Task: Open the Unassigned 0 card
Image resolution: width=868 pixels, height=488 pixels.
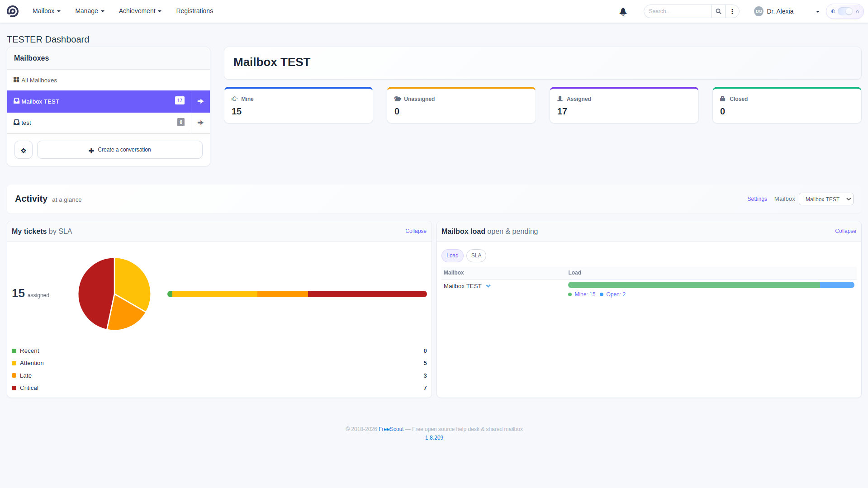Action: coord(461,105)
